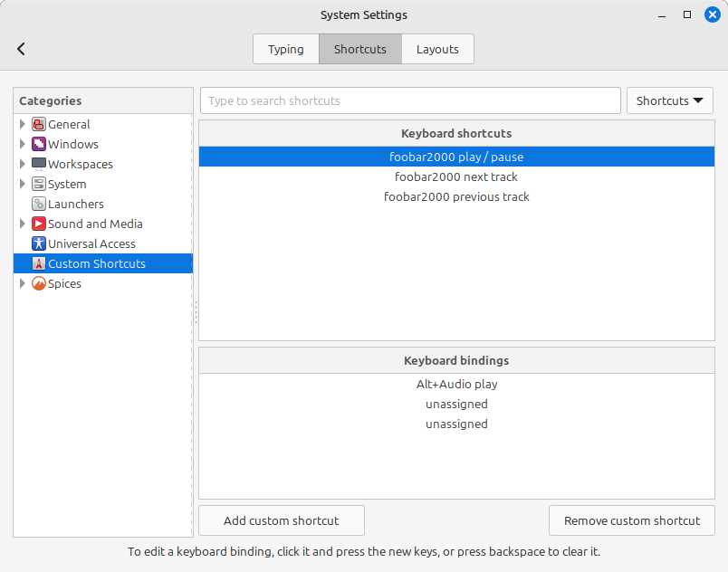Select foobar2000 play / pause shortcut

[456, 157]
